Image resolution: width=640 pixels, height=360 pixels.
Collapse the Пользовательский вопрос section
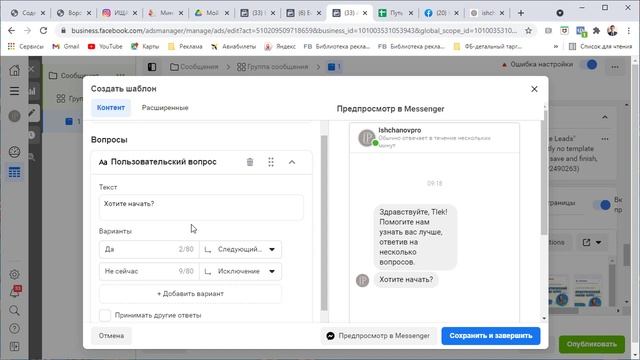click(292, 162)
